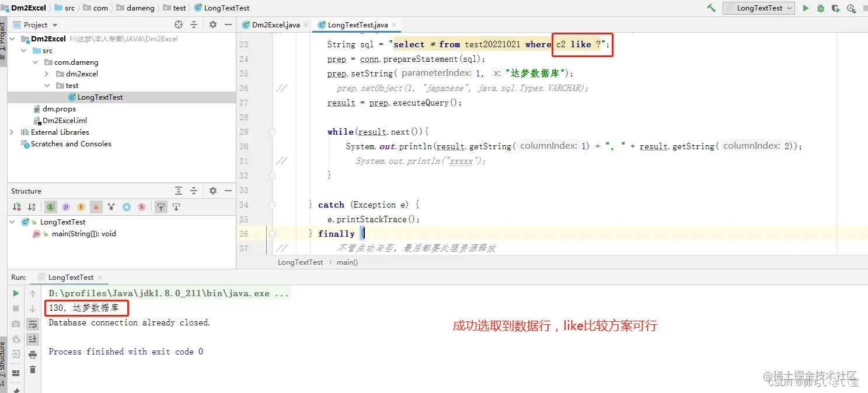Viewport: 868px width, 393px height.
Task: Run LongTextTest with the green play icon in top toolbar
Action: [x=806, y=8]
